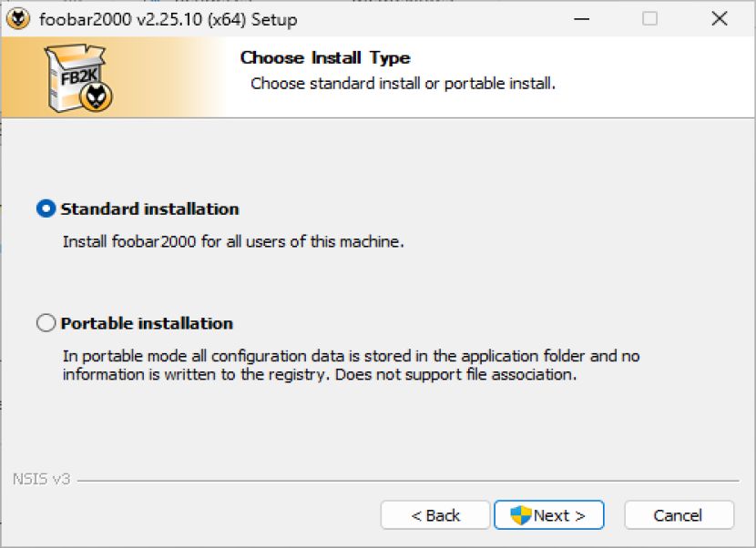Click 'Install foobar2000 for all users' description

coord(233,241)
